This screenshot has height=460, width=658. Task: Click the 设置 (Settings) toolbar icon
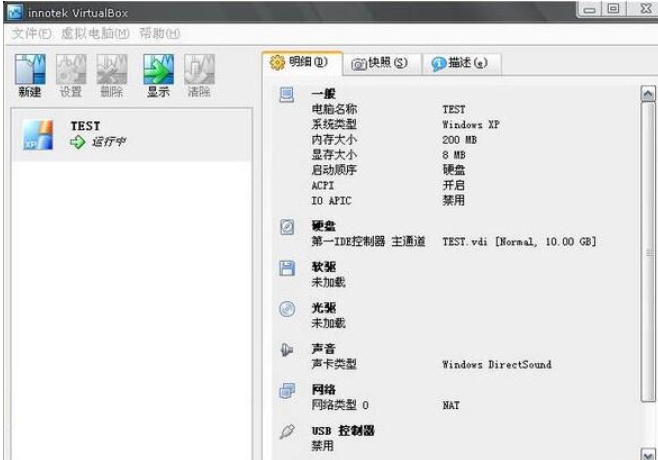71,70
